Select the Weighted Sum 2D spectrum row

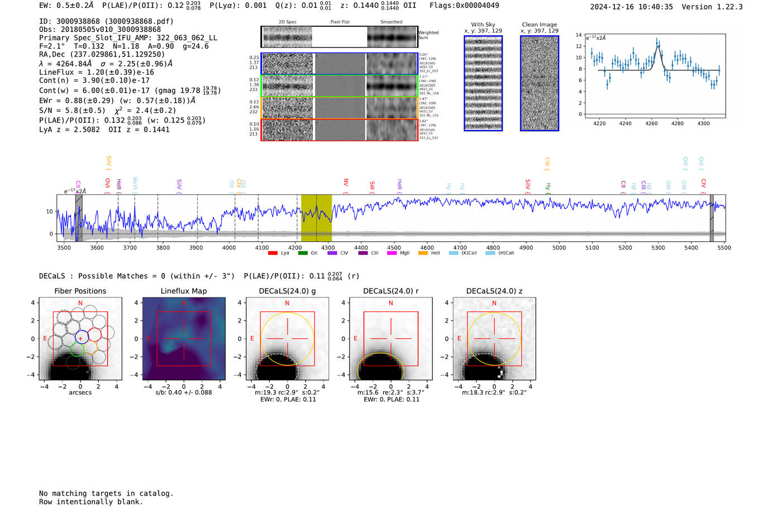click(x=339, y=37)
